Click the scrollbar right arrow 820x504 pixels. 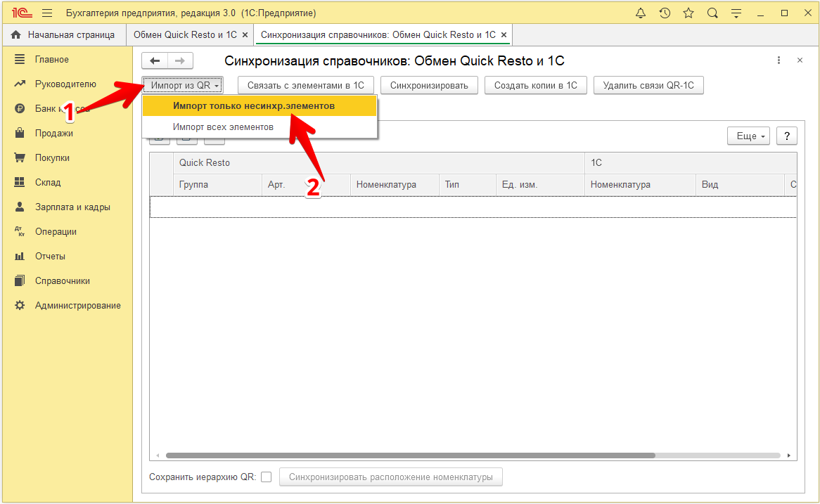point(789,455)
